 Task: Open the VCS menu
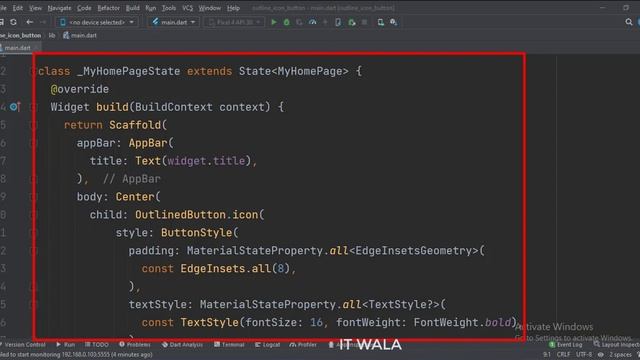pos(187,8)
